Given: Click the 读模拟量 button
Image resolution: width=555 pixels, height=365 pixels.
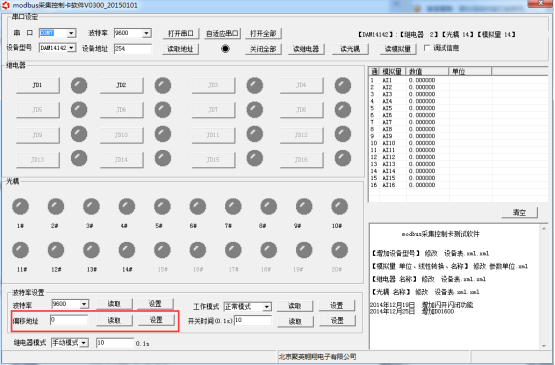Looking at the screenshot, I should pyautogui.click(x=398, y=49).
